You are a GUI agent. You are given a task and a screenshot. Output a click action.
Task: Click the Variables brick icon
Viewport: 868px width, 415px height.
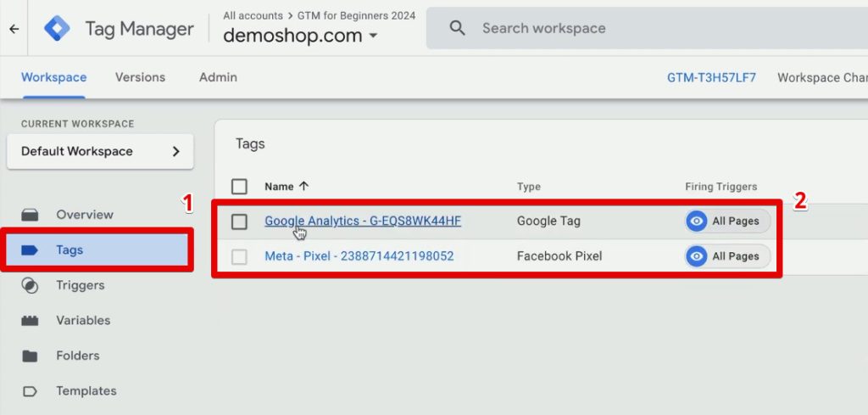coord(30,321)
